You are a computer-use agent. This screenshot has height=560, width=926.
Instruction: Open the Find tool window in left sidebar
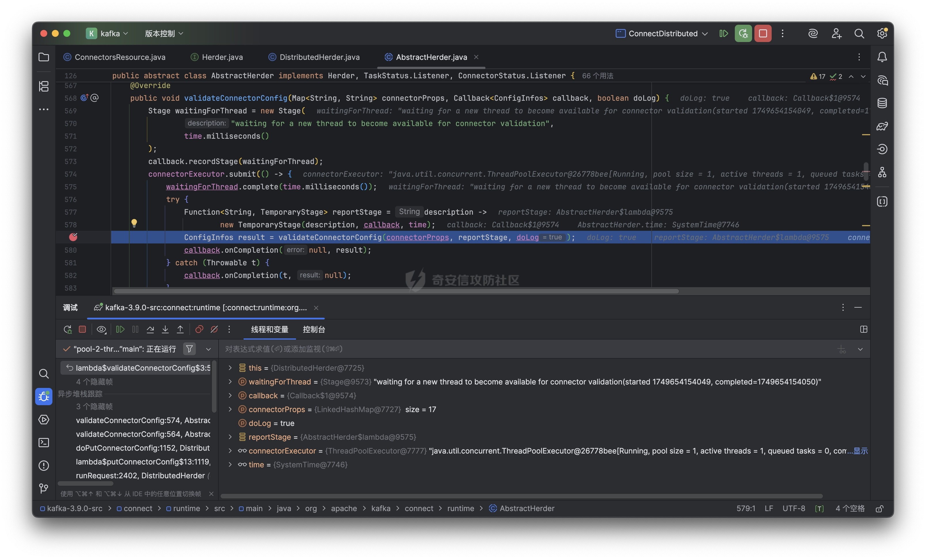[43, 373]
